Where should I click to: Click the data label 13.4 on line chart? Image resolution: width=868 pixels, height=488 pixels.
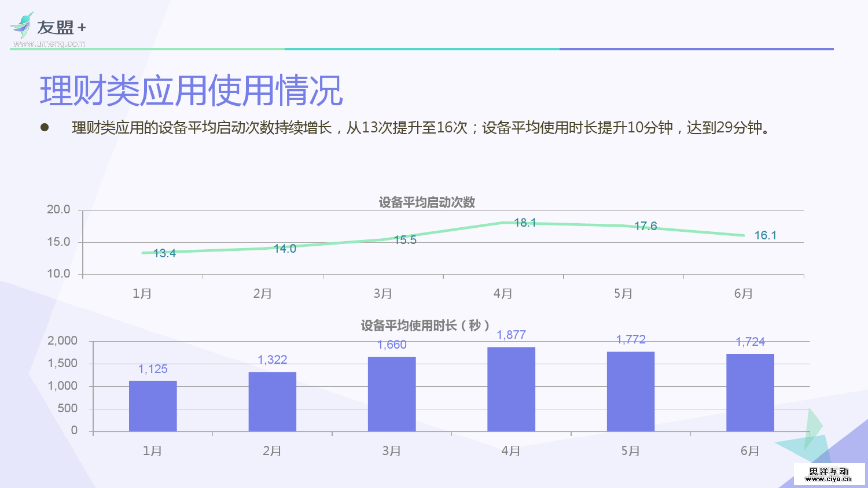pyautogui.click(x=164, y=252)
